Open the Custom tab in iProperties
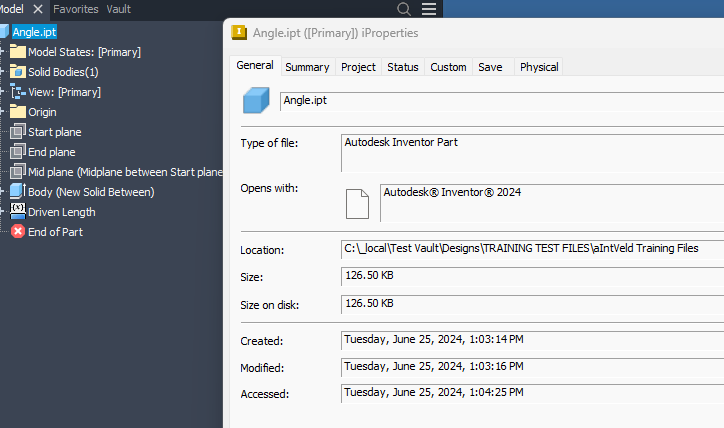724x428 pixels. (448, 67)
